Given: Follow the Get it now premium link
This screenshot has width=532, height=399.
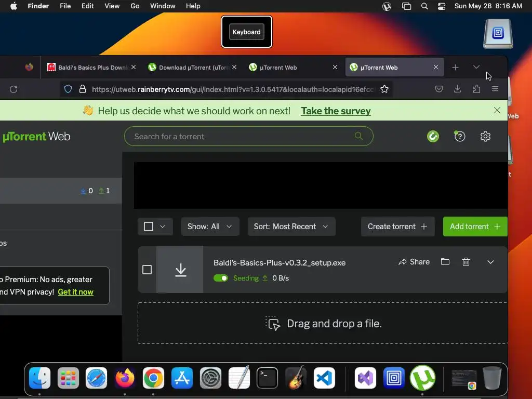Looking at the screenshot, I should pyautogui.click(x=75, y=292).
